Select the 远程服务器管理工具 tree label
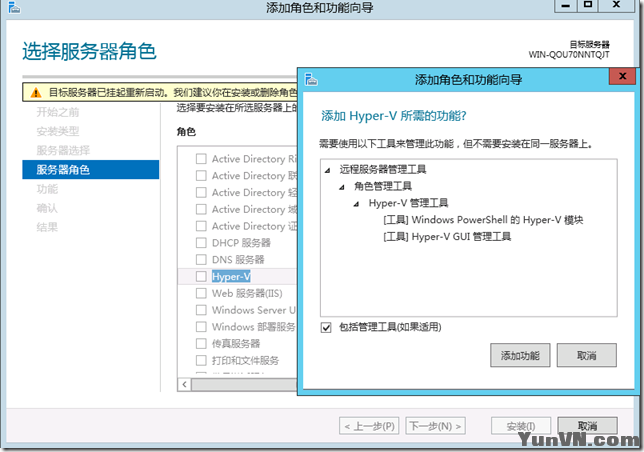The image size is (644, 452). [383, 169]
